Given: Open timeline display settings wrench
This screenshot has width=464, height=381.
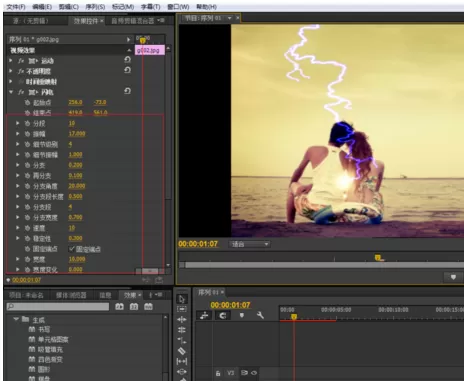Looking at the screenshot, I should pyautogui.click(x=260, y=315).
